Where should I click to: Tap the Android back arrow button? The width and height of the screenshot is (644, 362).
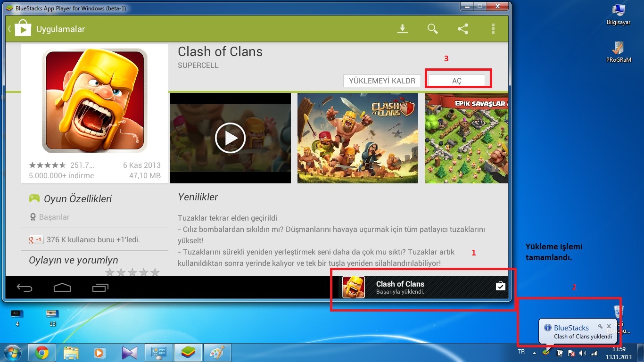coord(25,287)
